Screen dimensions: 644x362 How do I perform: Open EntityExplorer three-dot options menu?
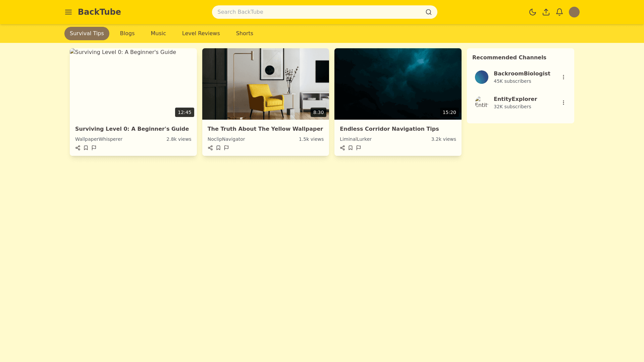pyautogui.click(x=563, y=103)
